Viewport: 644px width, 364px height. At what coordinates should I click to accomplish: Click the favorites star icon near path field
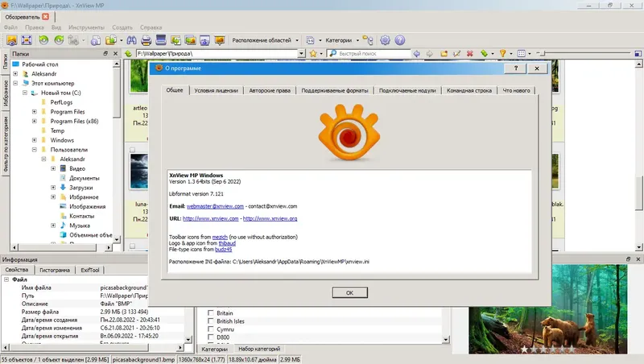click(313, 53)
